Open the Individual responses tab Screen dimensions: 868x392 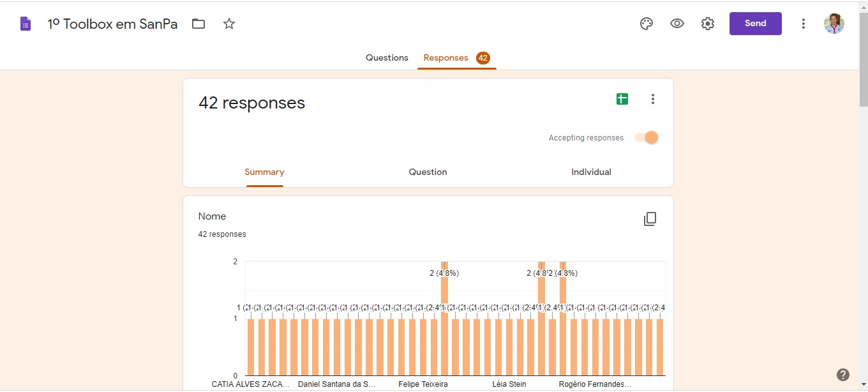point(591,172)
